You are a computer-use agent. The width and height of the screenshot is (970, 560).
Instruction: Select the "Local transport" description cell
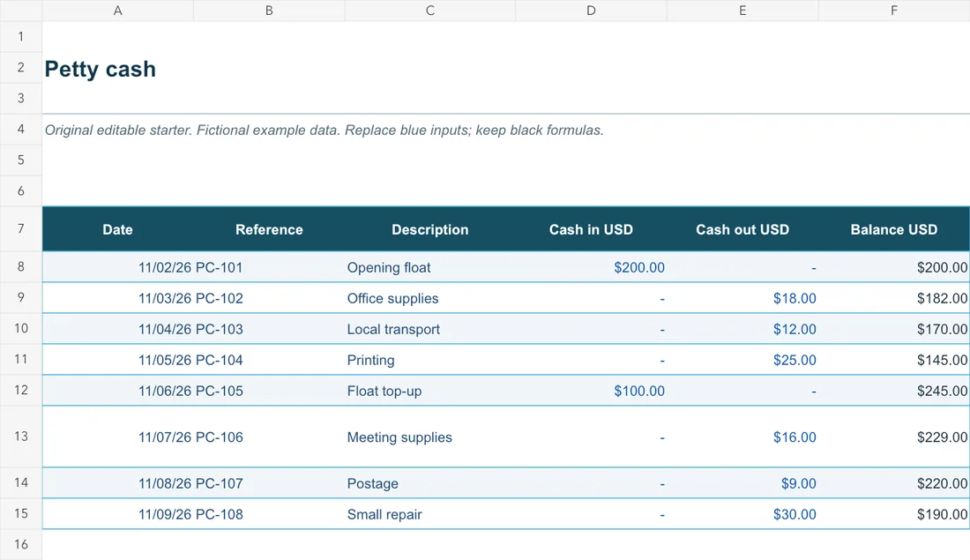coord(430,329)
